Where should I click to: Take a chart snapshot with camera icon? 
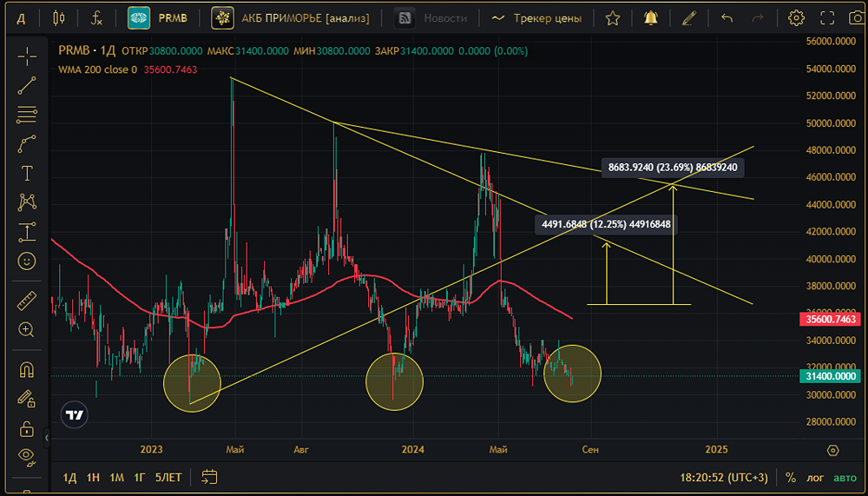click(x=857, y=18)
